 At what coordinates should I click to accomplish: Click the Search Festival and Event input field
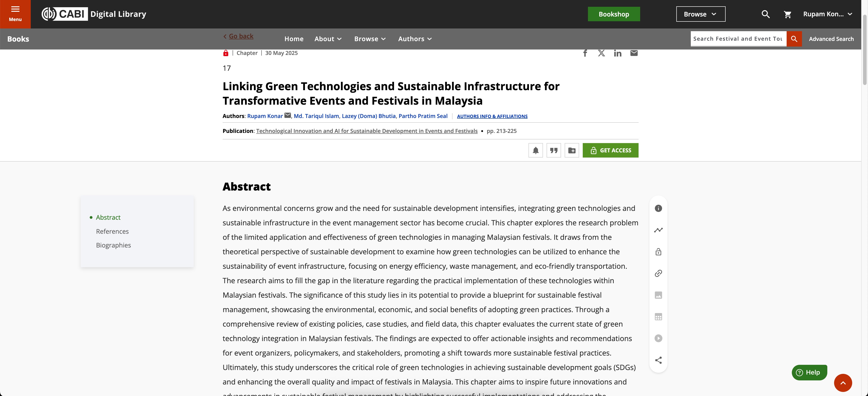click(x=738, y=39)
